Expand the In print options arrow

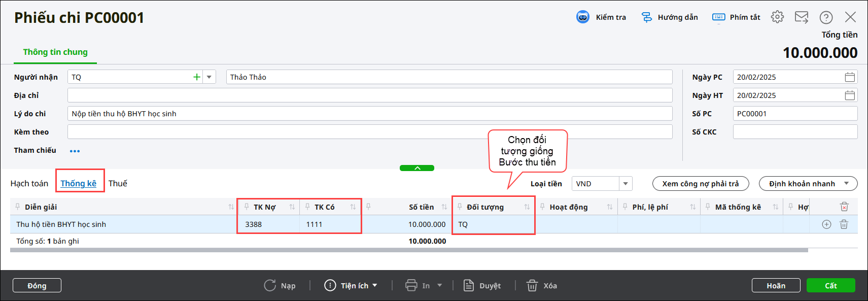click(439, 285)
